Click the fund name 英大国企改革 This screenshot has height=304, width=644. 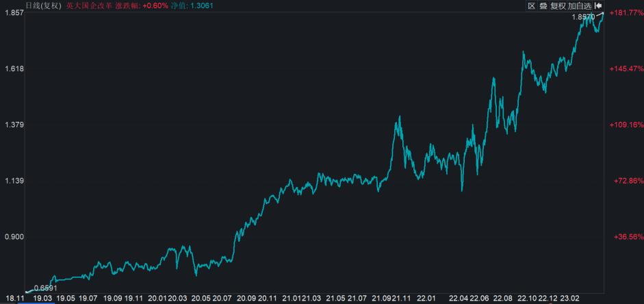tap(89, 5)
